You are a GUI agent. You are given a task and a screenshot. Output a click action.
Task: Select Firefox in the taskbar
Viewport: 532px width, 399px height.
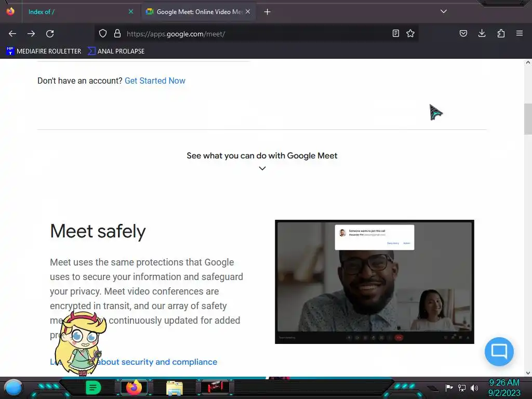click(x=134, y=388)
